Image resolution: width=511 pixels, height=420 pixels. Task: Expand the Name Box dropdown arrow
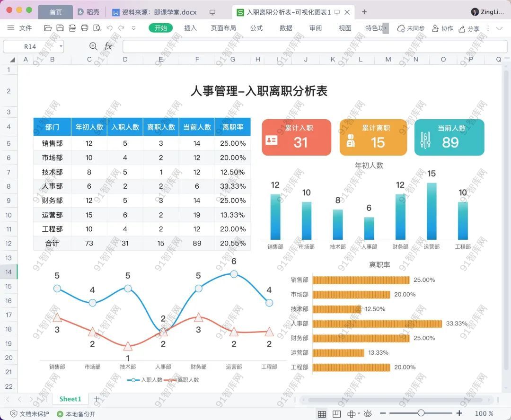click(x=61, y=46)
